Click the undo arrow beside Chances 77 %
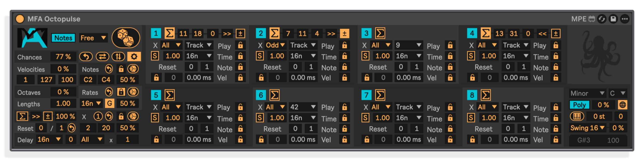Image resolution: width=644 pixels, height=161 pixels. coord(86,57)
